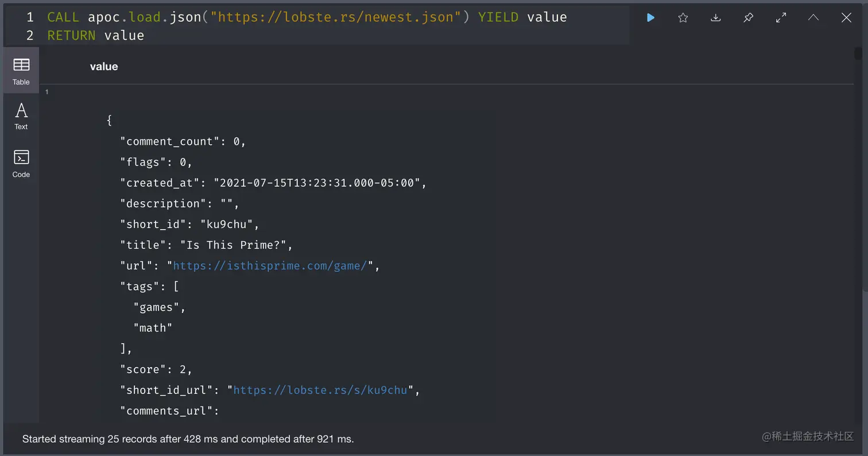The height and width of the screenshot is (456, 868).
Task: Open the isthisprime.com game link
Action: tap(270, 266)
